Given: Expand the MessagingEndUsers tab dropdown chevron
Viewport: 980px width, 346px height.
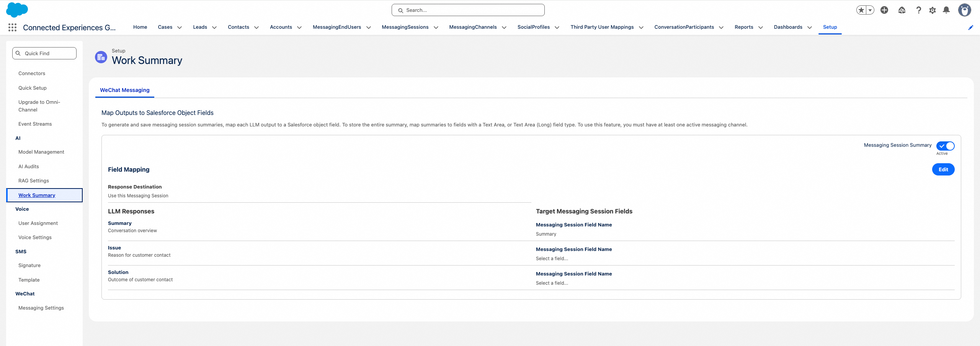Looking at the screenshot, I should coord(369,28).
